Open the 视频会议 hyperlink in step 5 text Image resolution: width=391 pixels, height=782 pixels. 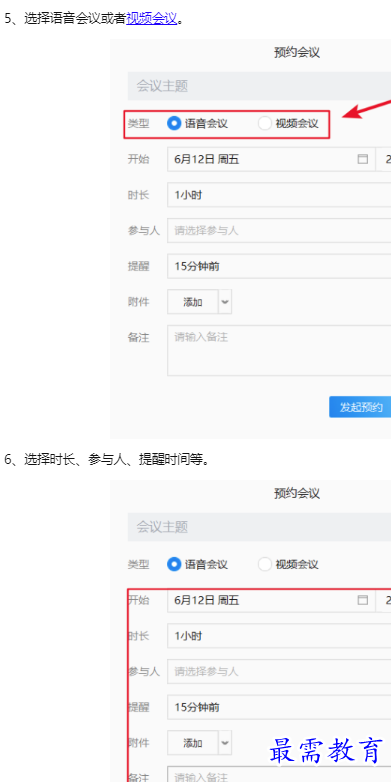[152, 19]
